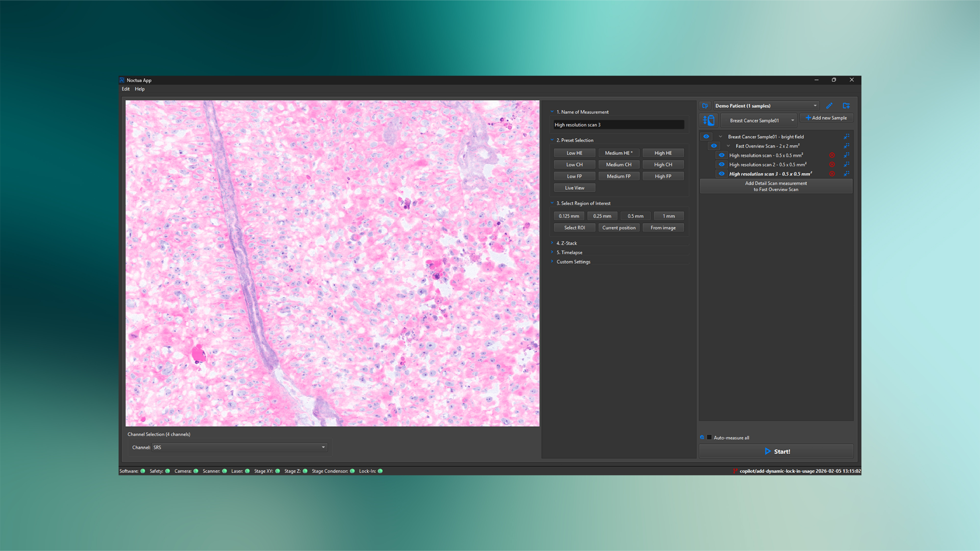Toggle visibility of Fast Overview Scan
The height and width of the screenshot is (551, 980).
pyautogui.click(x=713, y=146)
